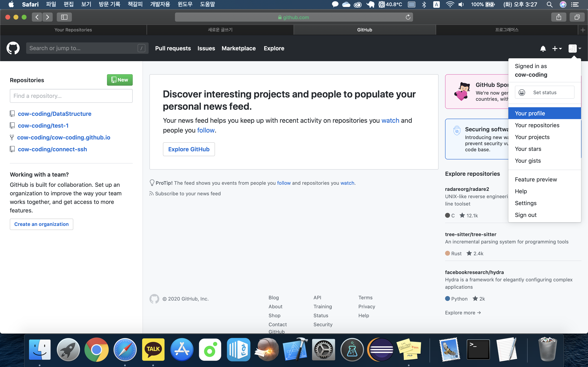Focus the Find a repository field
This screenshot has width=588, height=367.
(71, 96)
